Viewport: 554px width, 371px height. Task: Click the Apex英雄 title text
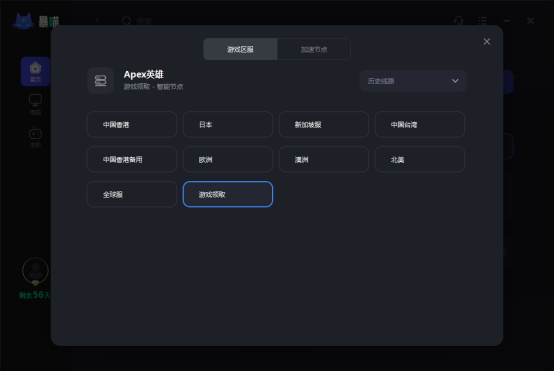click(x=143, y=75)
